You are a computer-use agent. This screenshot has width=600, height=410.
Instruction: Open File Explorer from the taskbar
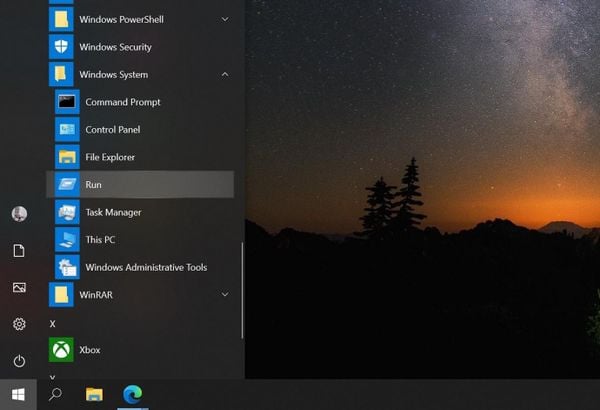pos(94,394)
